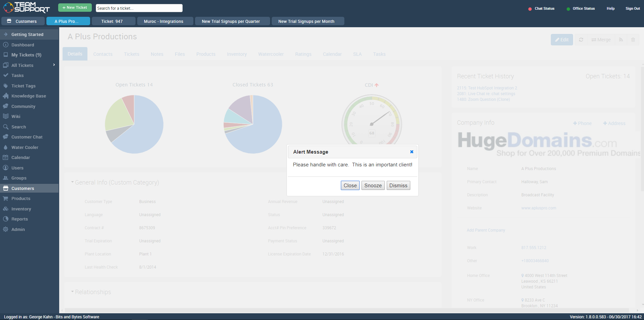Screen dimensions: 644x320
Task: Open the SLA tab
Action: coord(357,54)
